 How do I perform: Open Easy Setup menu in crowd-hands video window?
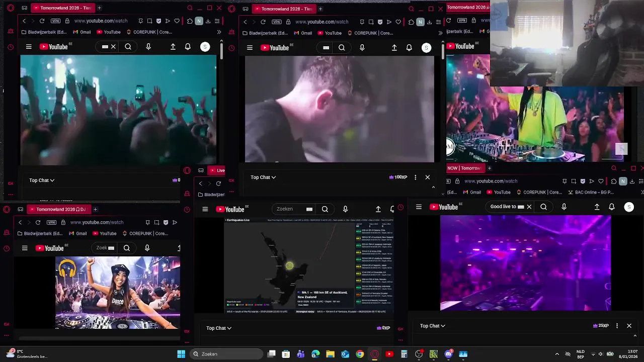[217, 21]
